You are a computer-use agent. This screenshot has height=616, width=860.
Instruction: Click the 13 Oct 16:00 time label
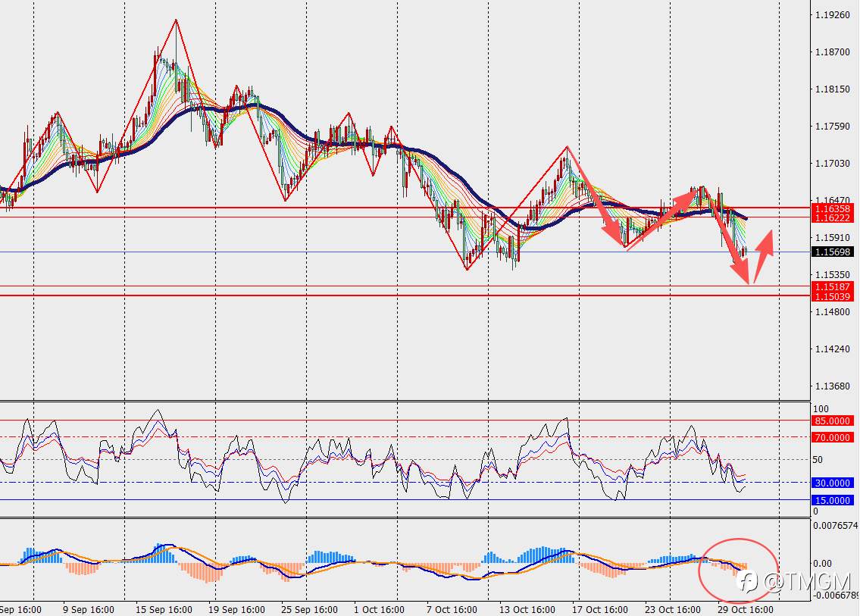tap(527, 609)
